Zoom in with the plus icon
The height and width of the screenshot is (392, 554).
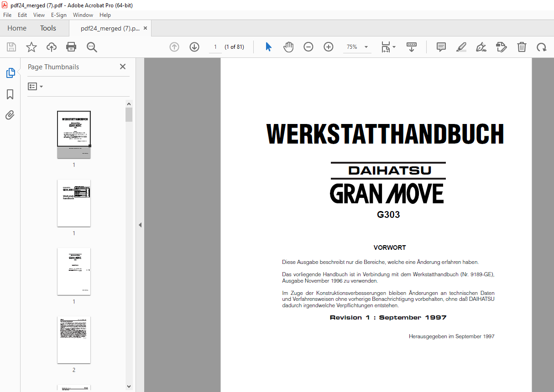[328, 47]
